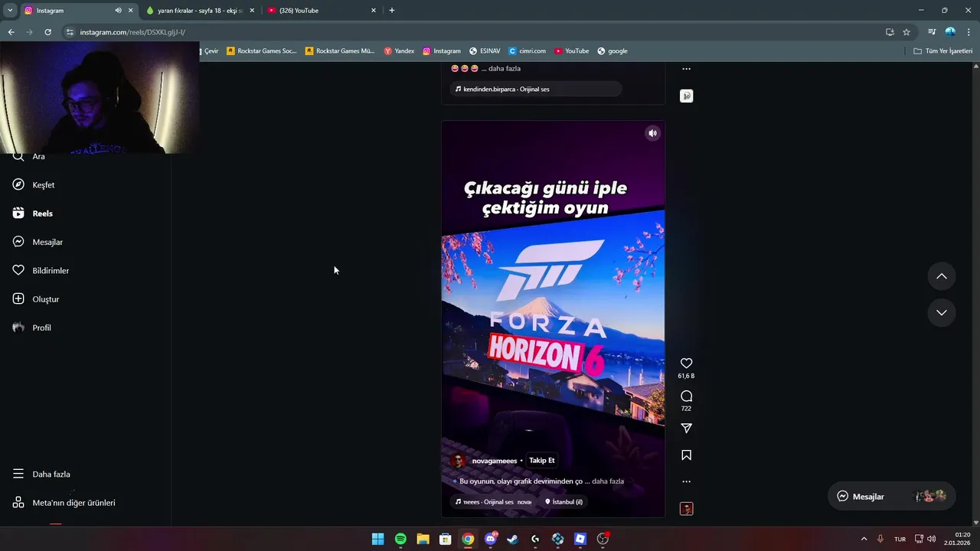
Task: Go back in the browser
Action: (11, 32)
